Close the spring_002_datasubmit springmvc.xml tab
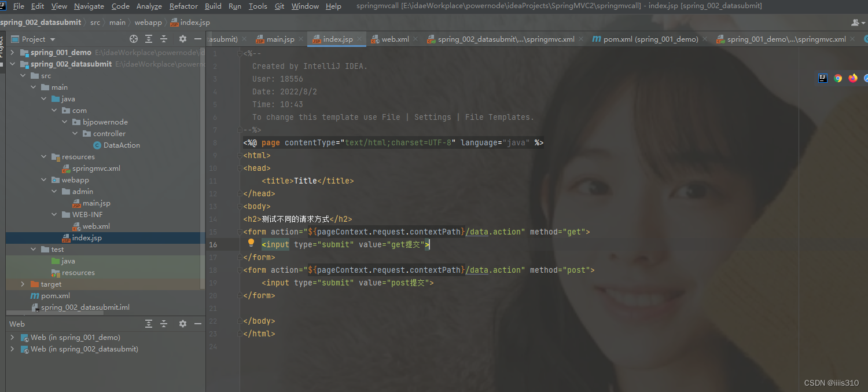Screen dimensions: 868x392 (x=582, y=39)
